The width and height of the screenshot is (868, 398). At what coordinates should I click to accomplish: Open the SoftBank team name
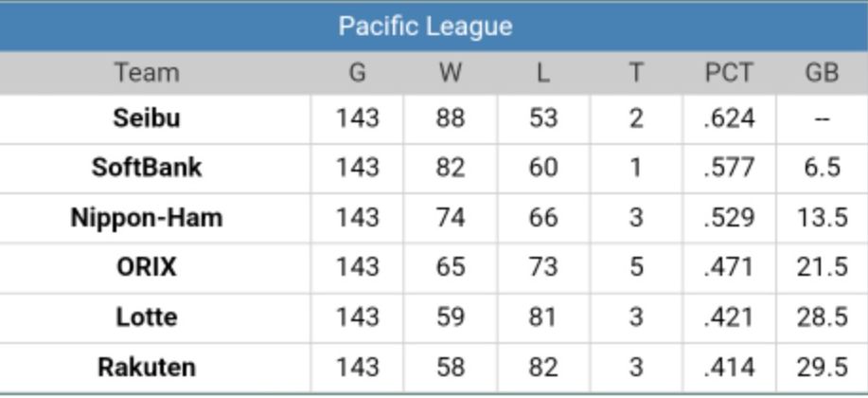point(146,168)
